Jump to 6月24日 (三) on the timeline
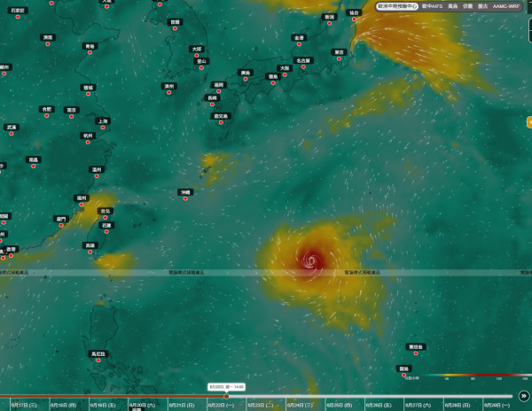Image resolution: width=532 pixels, height=411 pixels. point(300,405)
